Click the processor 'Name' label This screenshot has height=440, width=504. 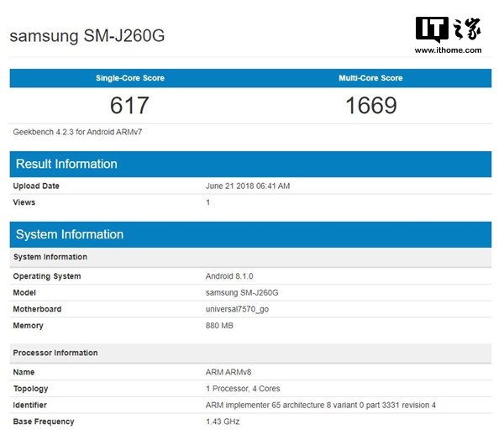(24, 372)
